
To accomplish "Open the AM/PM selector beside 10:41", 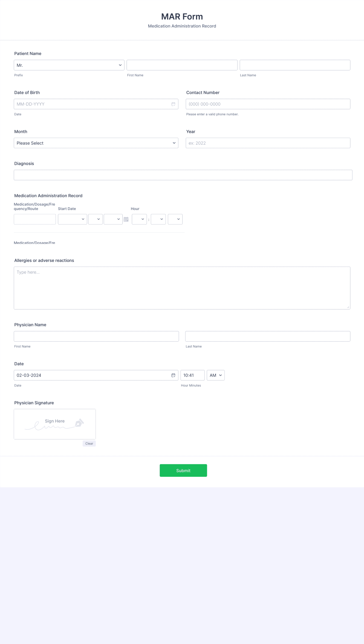I will (x=215, y=375).
